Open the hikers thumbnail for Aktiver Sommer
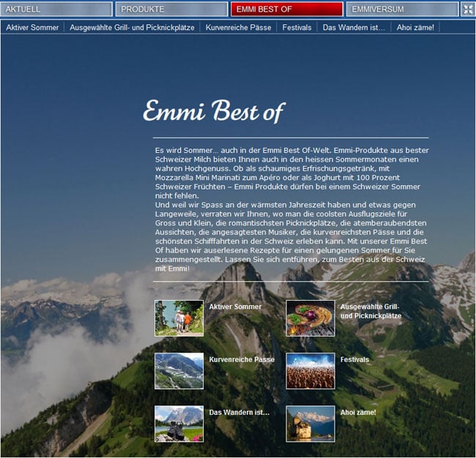The width and height of the screenshot is (476, 458). (179, 318)
